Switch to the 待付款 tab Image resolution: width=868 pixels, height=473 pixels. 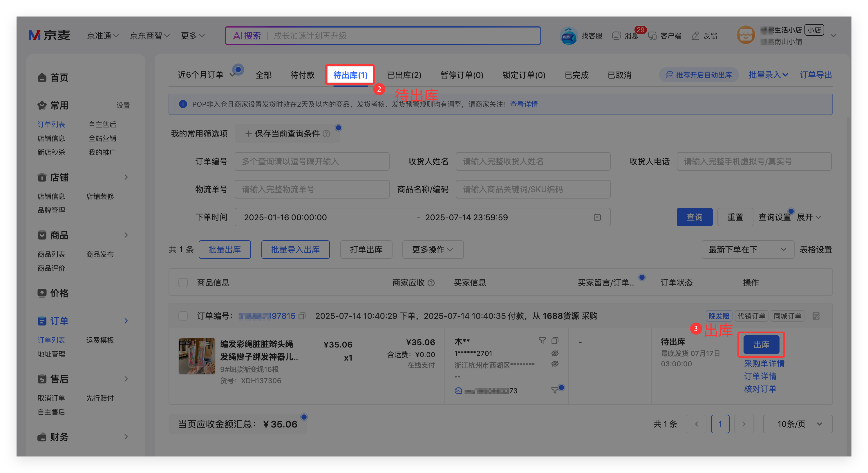pos(302,75)
